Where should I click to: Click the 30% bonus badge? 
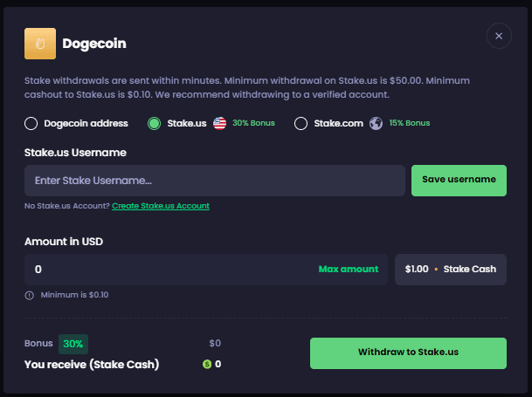[x=73, y=344]
